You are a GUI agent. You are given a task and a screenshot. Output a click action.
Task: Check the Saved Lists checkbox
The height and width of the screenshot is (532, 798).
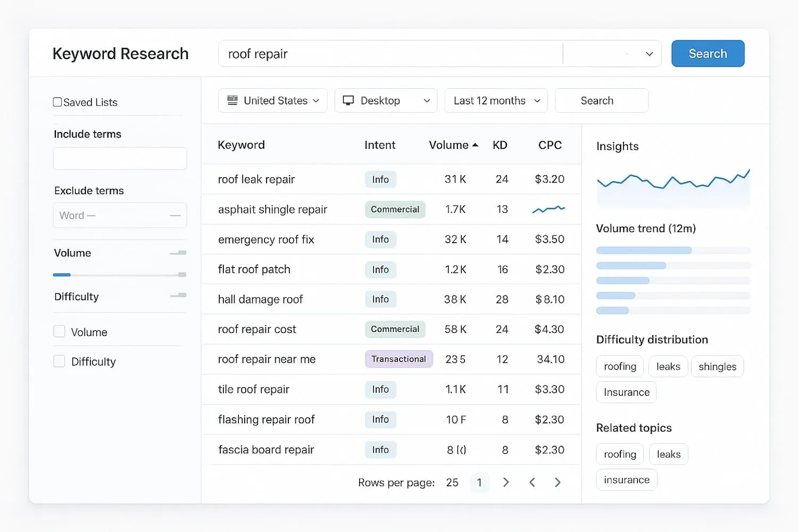[x=57, y=101]
